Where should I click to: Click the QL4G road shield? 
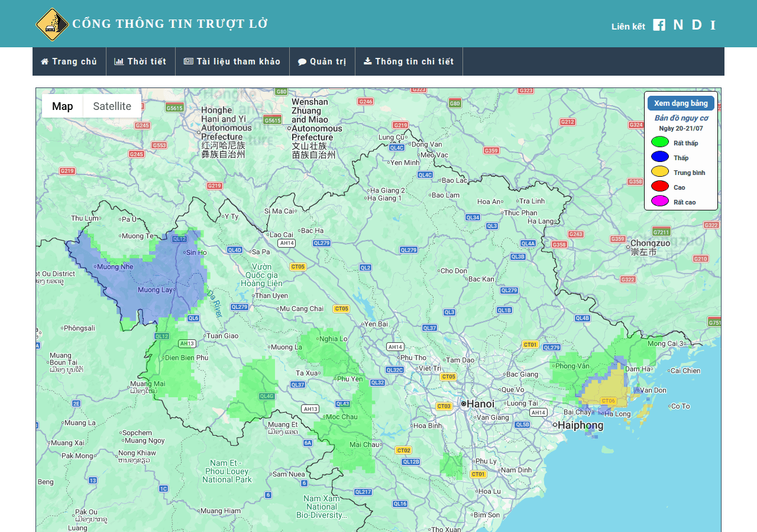(267, 396)
